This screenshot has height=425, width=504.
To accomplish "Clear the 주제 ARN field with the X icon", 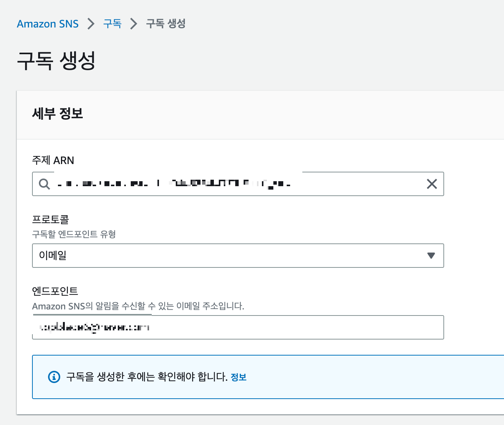I will pyautogui.click(x=432, y=184).
